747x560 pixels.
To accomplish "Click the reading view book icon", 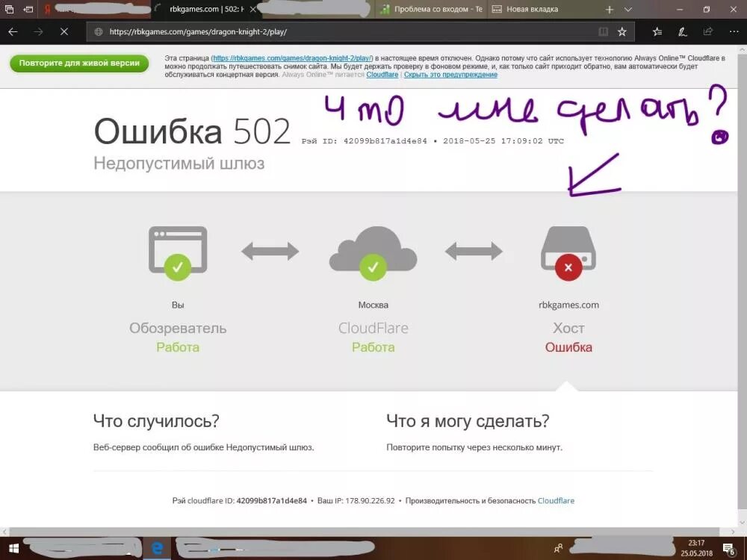I will click(x=603, y=32).
